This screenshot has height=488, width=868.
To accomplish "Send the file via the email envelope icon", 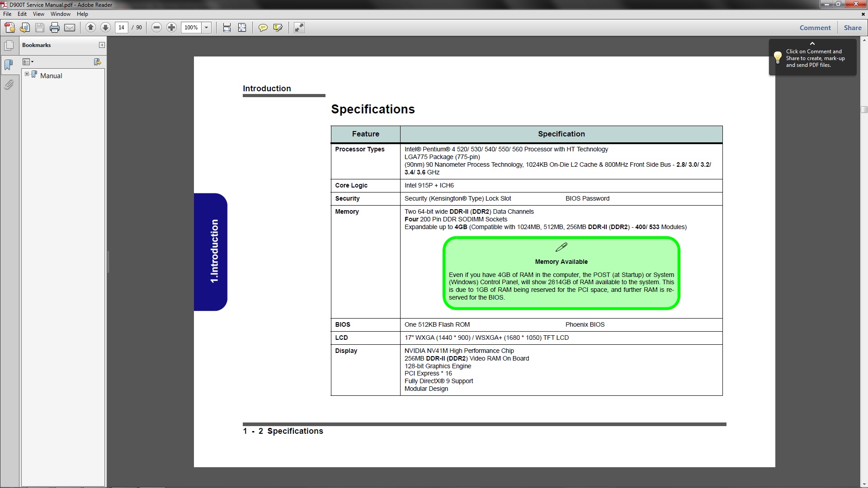I will [70, 28].
